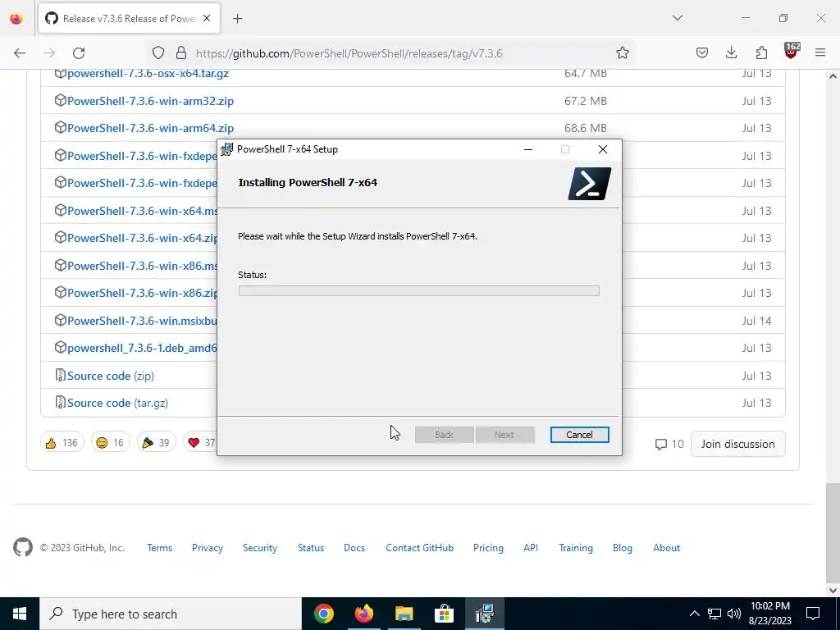Close the Release v7.3.6 tab

207,19
